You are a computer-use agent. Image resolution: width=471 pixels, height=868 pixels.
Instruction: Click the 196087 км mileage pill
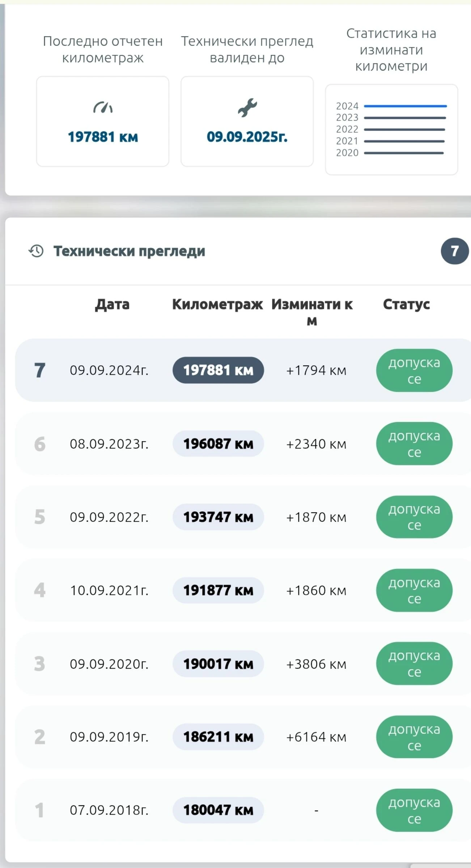(x=218, y=444)
